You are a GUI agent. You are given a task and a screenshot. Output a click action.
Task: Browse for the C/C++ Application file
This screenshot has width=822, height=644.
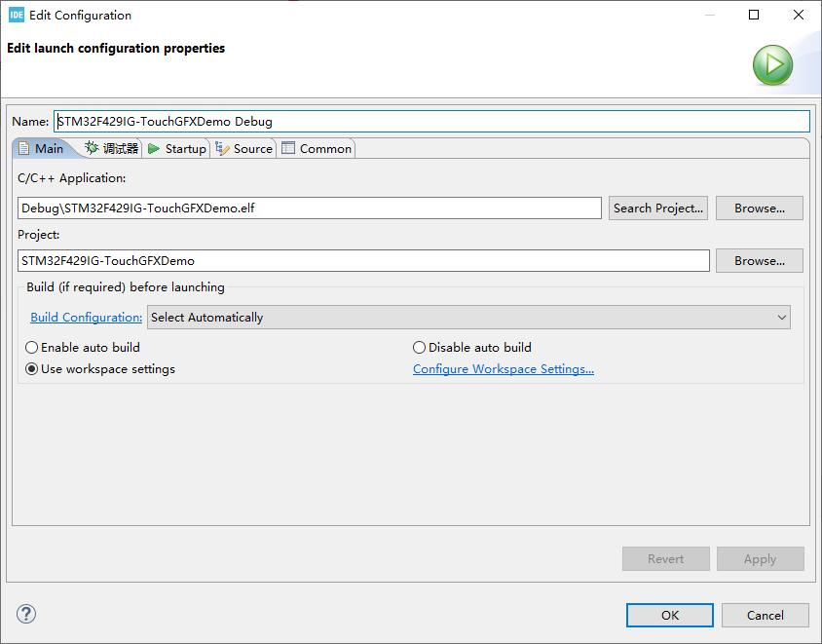759,208
